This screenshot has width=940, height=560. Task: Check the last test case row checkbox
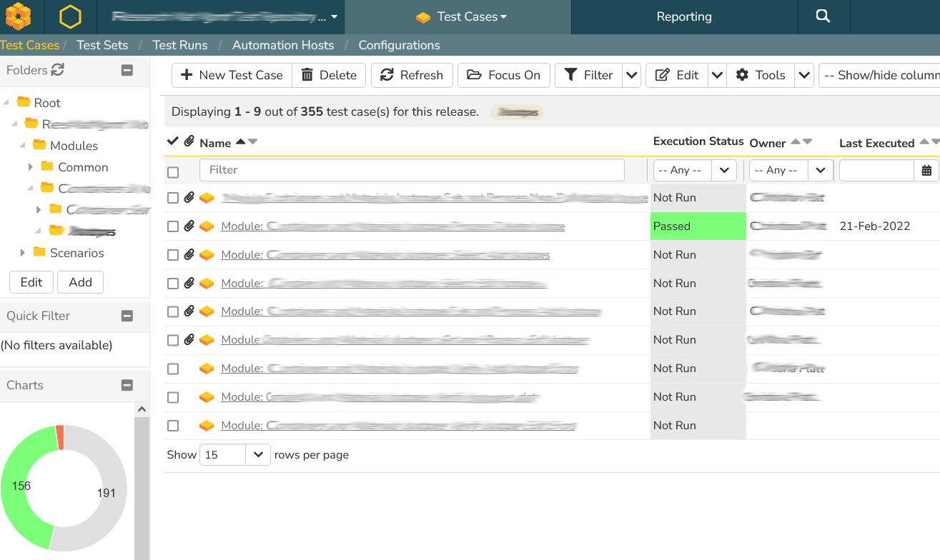pyautogui.click(x=173, y=426)
